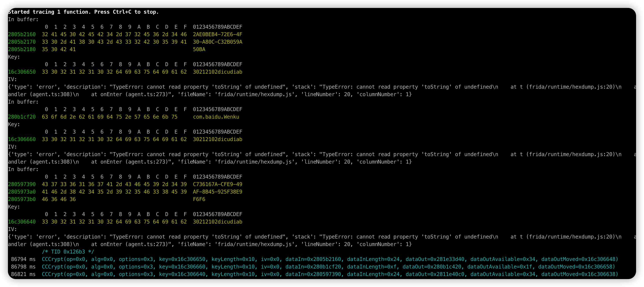Viewport: 644px width, 287px height.
Task: Click dataIn=0x280b1cf20 argument
Action: pos(315,267)
